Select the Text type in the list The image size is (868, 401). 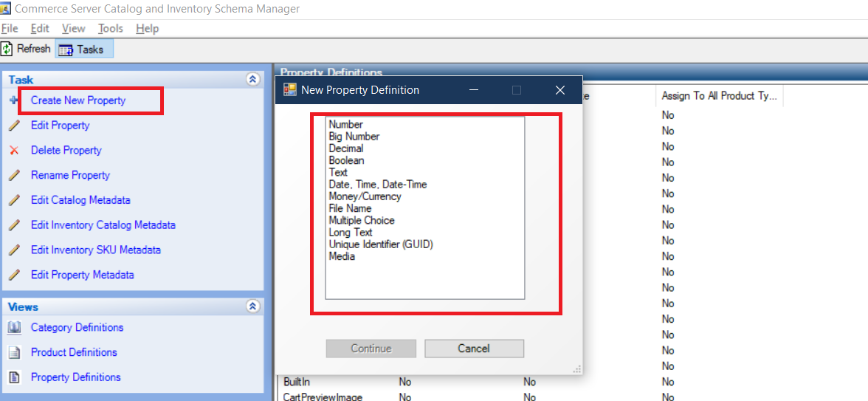click(x=338, y=172)
